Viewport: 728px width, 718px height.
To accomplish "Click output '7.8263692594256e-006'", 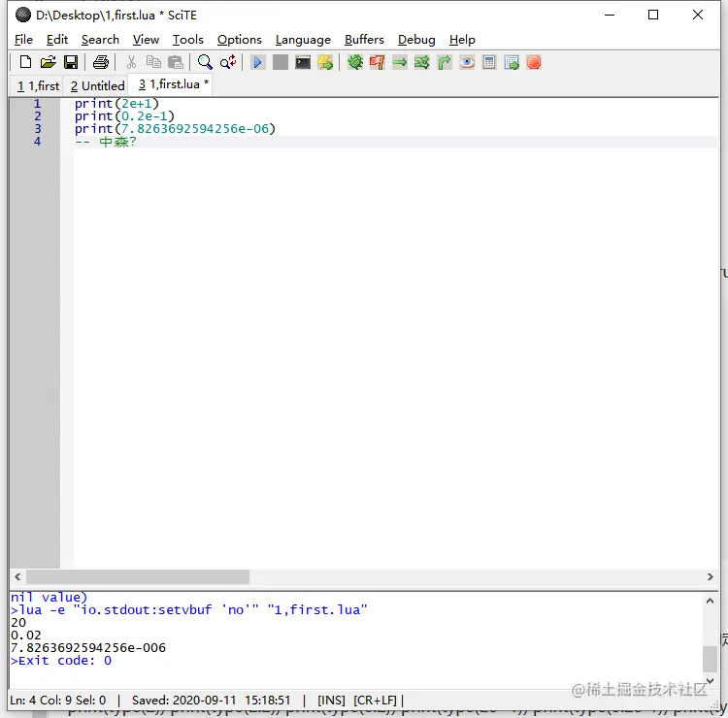I will point(88,647).
